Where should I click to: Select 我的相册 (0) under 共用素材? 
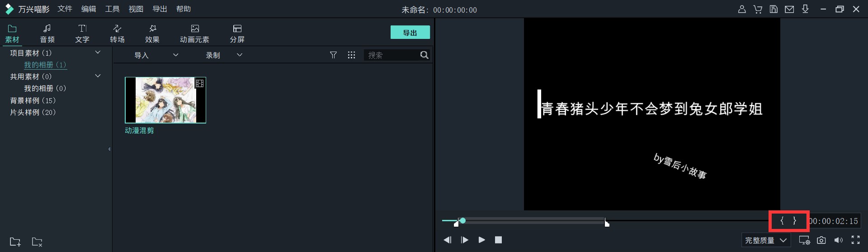coord(45,88)
